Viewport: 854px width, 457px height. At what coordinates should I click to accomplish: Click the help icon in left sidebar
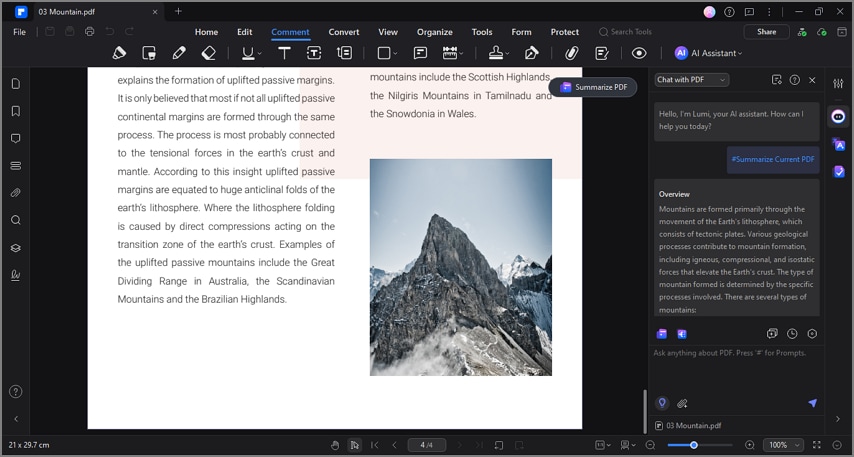(16, 391)
